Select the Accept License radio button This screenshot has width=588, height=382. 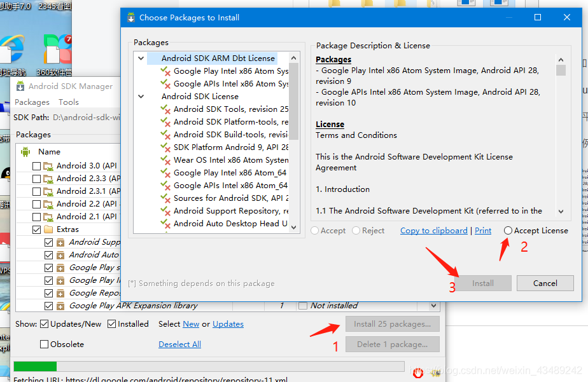508,231
